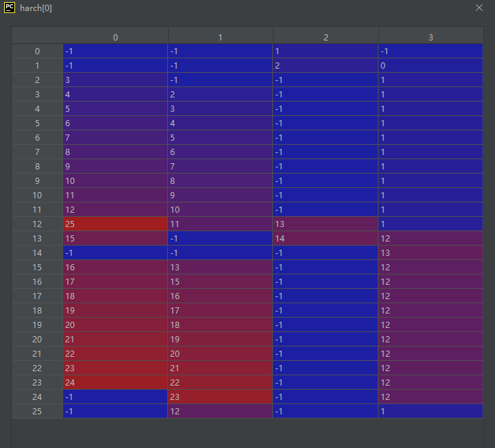
Task: Select the column 3 cell in row 14
Action: coord(431,252)
